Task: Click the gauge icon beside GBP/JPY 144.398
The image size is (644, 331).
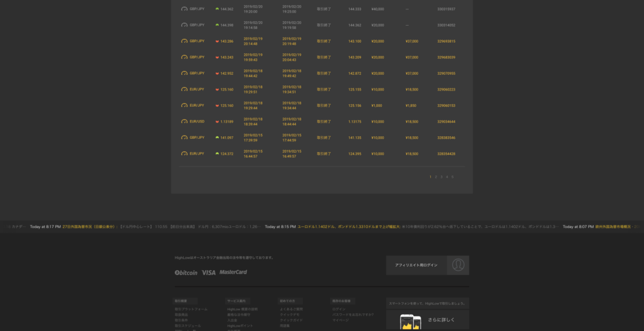Action: (184, 25)
